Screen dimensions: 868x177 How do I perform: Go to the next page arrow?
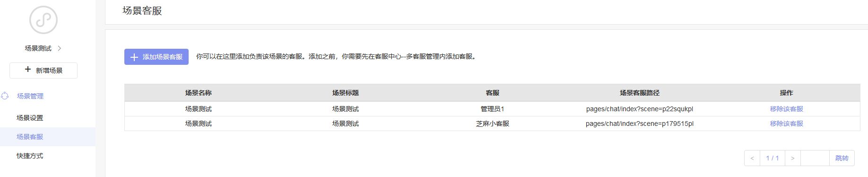pyautogui.click(x=793, y=158)
